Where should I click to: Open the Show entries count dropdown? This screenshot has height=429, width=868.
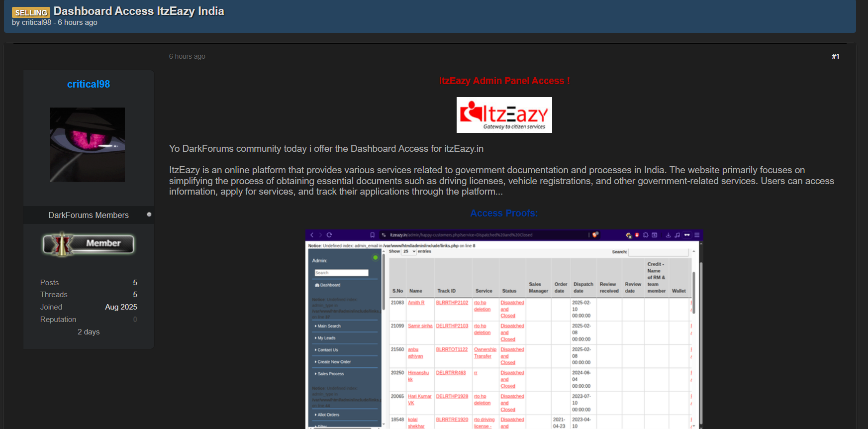409,252
